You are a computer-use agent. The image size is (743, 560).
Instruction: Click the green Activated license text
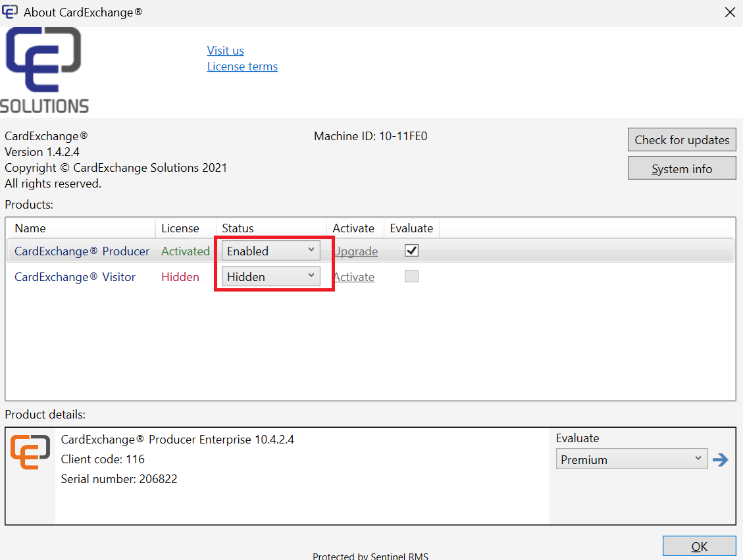pos(186,251)
